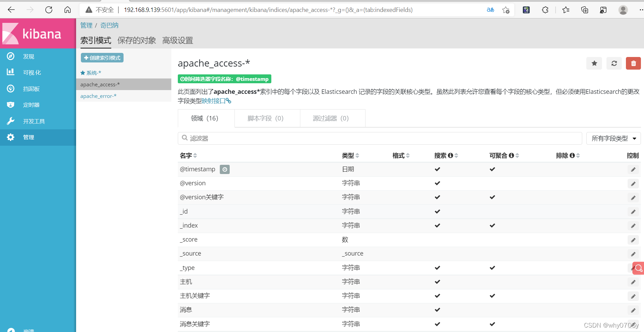Open the 可视化 (Visualize) sidebar item

pyautogui.click(x=38, y=72)
